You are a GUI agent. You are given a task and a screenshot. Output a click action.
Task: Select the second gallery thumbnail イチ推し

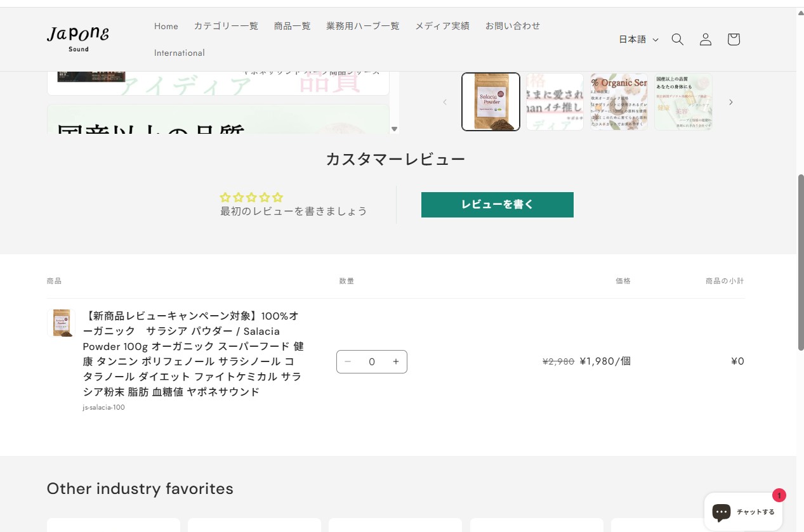point(555,101)
